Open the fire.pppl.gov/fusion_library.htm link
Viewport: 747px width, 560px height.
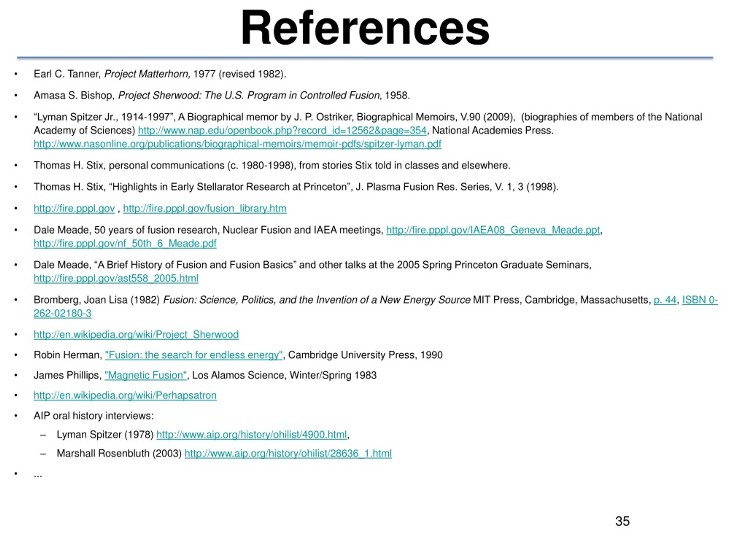(x=205, y=208)
